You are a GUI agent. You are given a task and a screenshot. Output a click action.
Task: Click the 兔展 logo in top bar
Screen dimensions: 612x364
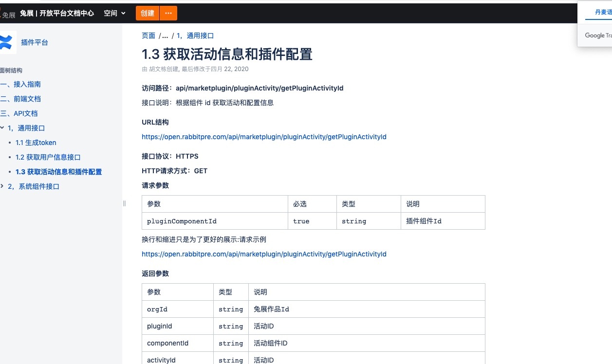[8, 14]
